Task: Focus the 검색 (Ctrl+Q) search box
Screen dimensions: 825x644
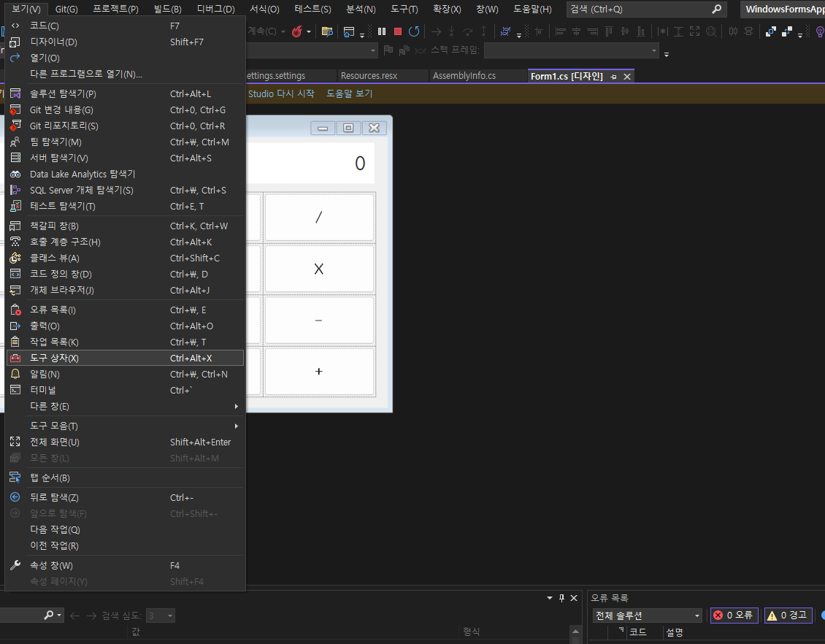Action: 646,9
